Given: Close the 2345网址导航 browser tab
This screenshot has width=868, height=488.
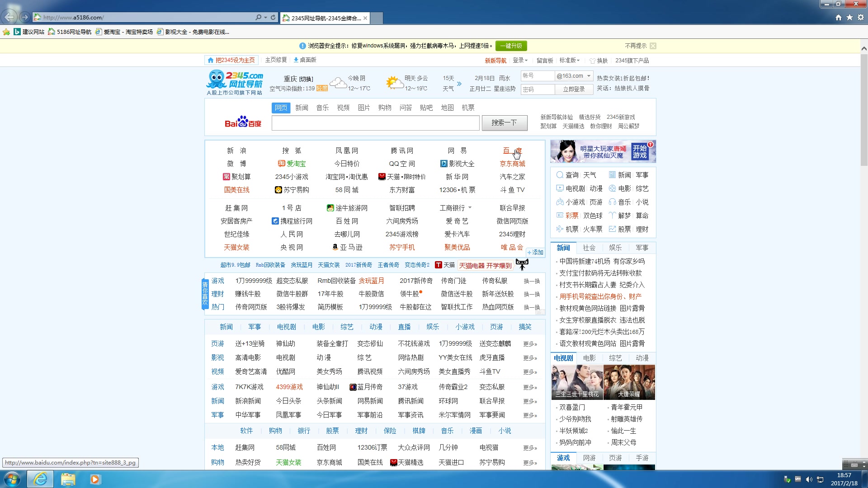Looking at the screenshot, I should pos(365,18).
